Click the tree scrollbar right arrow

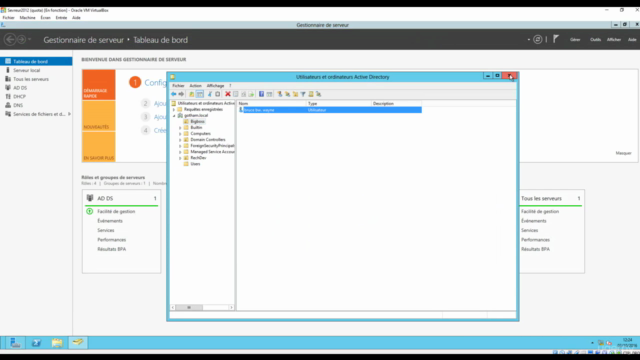click(x=231, y=307)
